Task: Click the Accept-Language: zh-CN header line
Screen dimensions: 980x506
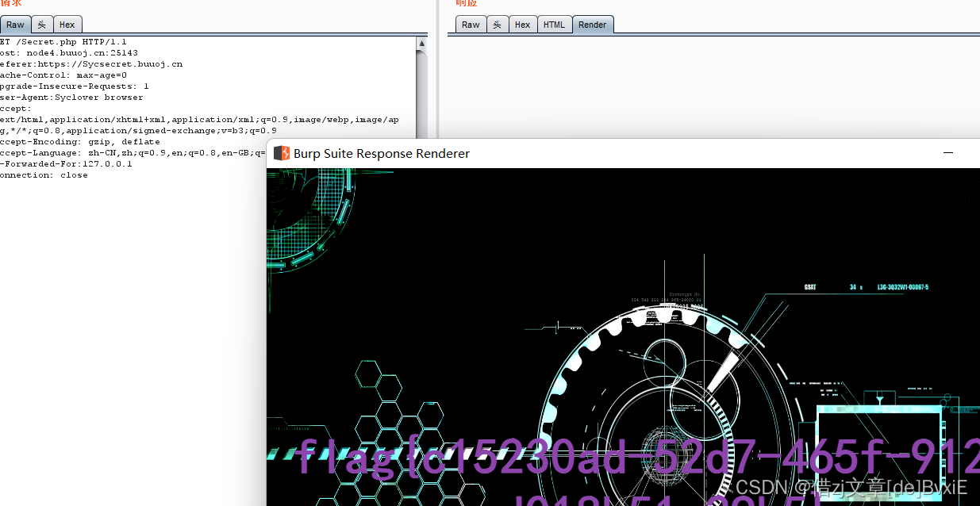Action: [133, 153]
